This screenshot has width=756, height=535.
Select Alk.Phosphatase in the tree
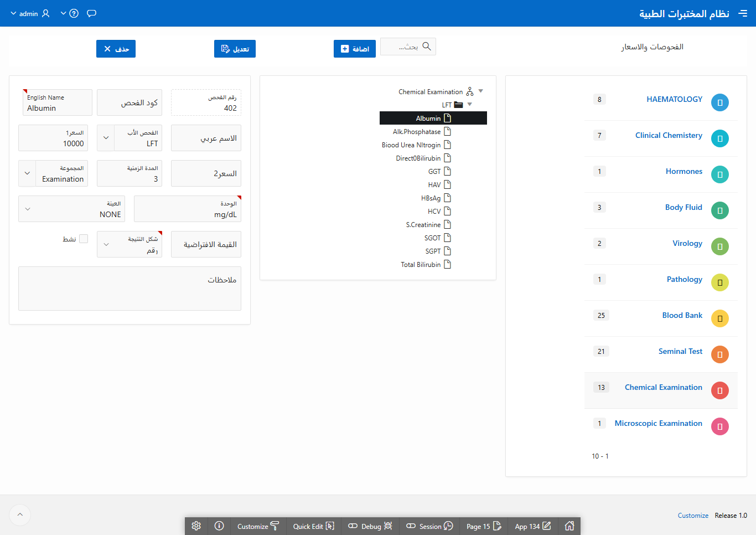tap(422, 131)
